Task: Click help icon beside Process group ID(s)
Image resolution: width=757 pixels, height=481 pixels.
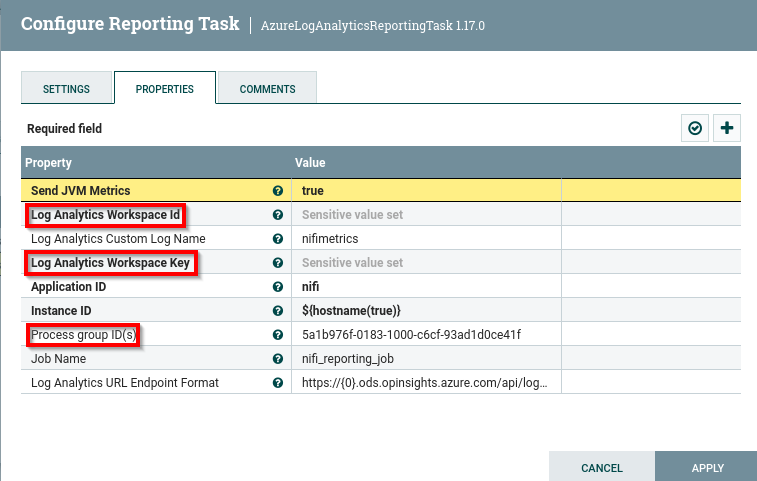Action: point(278,335)
